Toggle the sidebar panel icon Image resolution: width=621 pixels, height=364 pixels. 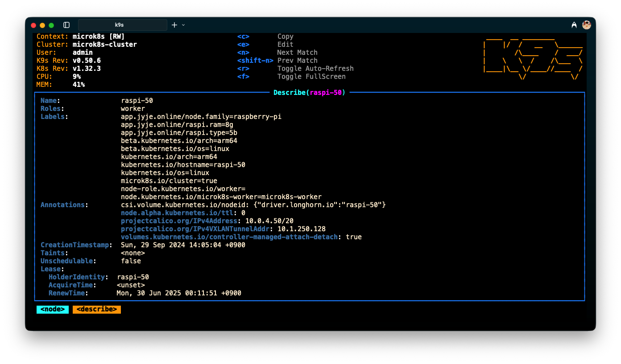66,25
